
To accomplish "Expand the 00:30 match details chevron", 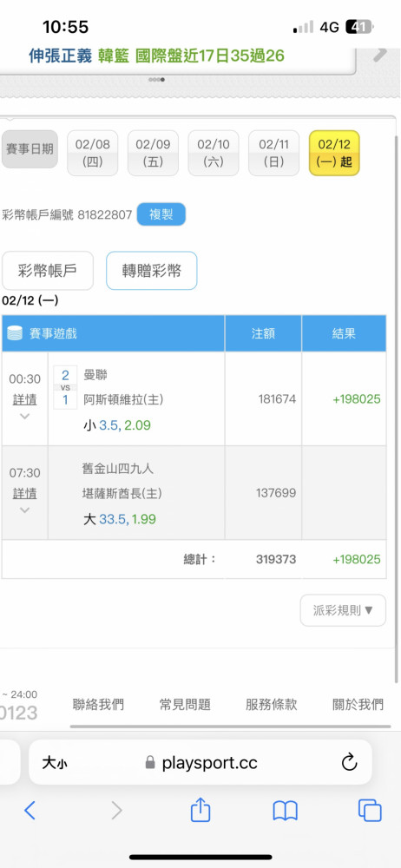I will click(x=24, y=417).
